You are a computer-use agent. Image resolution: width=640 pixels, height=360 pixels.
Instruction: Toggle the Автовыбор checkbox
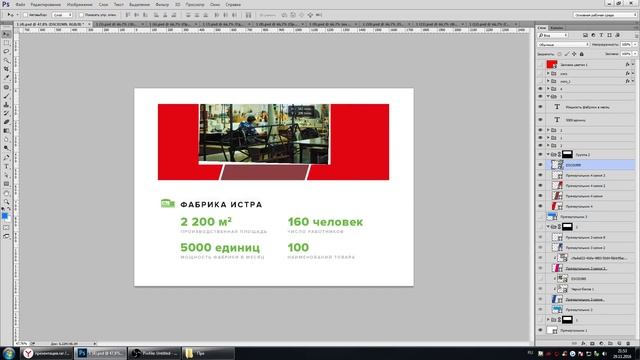coord(25,15)
